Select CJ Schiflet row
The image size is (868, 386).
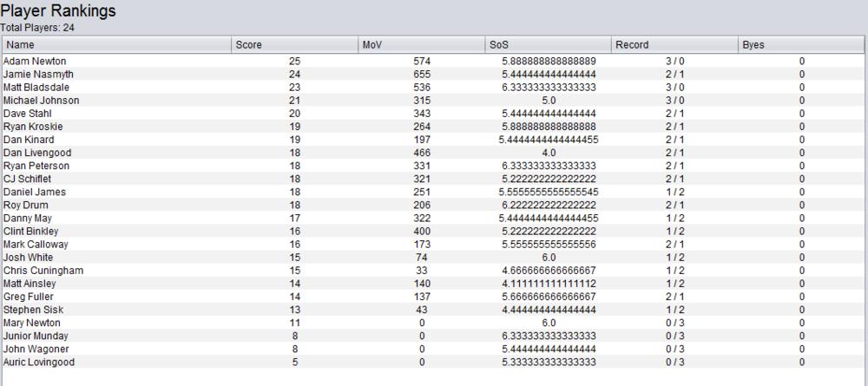pos(27,180)
